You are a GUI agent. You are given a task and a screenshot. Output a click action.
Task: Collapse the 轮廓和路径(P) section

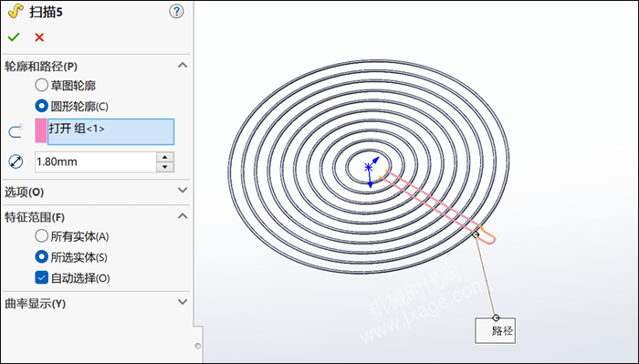(183, 65)
